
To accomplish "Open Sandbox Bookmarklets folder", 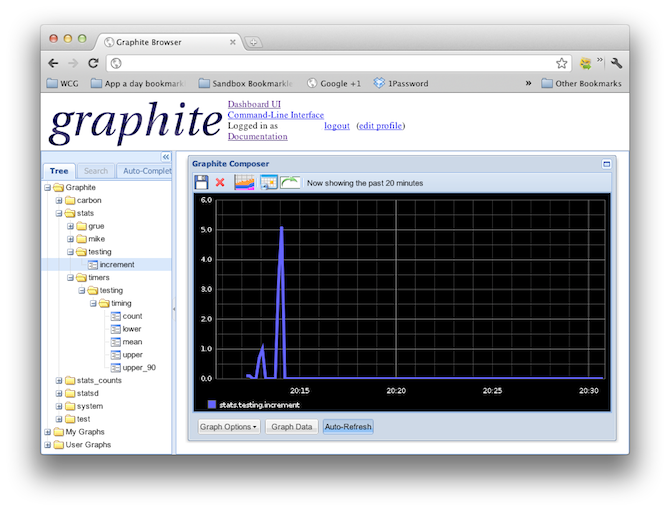I will pos(246,83).
